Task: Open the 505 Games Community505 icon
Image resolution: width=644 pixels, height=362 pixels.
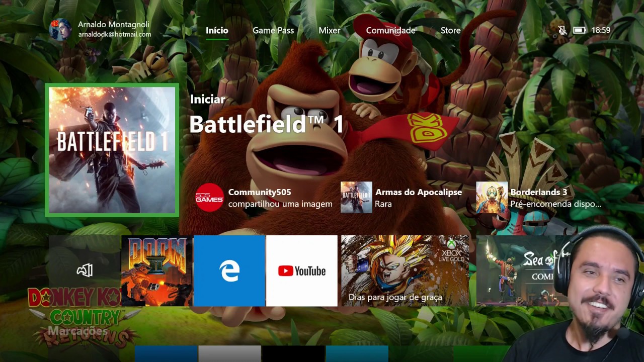Action: [210, 198]
